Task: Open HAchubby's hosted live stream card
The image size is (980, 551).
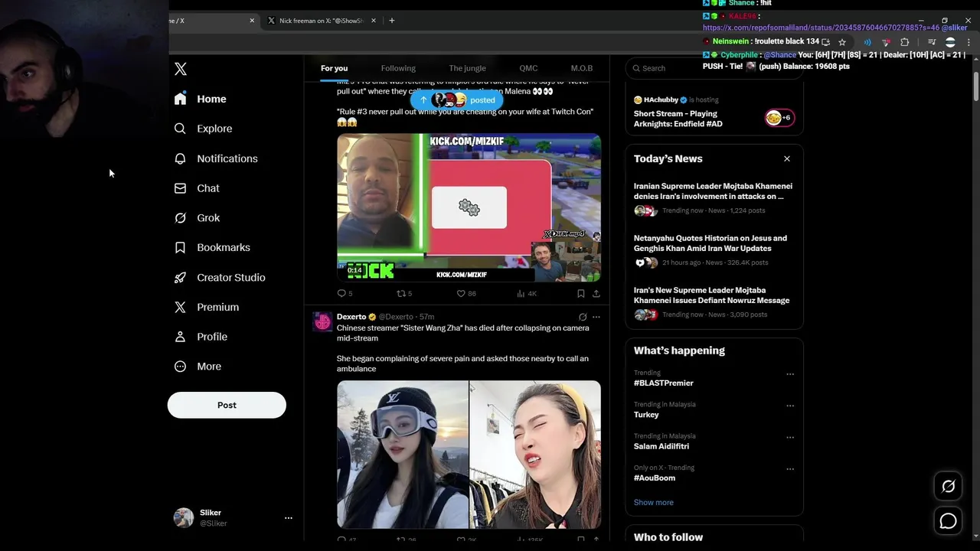Action: click(x=714, y=112)
